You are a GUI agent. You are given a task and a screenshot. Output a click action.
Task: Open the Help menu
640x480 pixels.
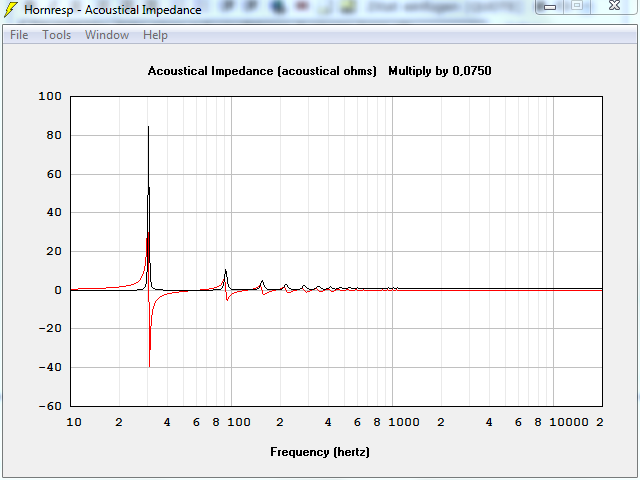[x=155, y=35]
